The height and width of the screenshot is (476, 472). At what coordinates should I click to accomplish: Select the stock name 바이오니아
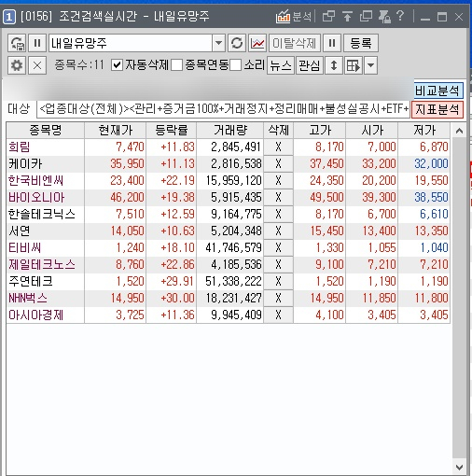pos(36,197)
